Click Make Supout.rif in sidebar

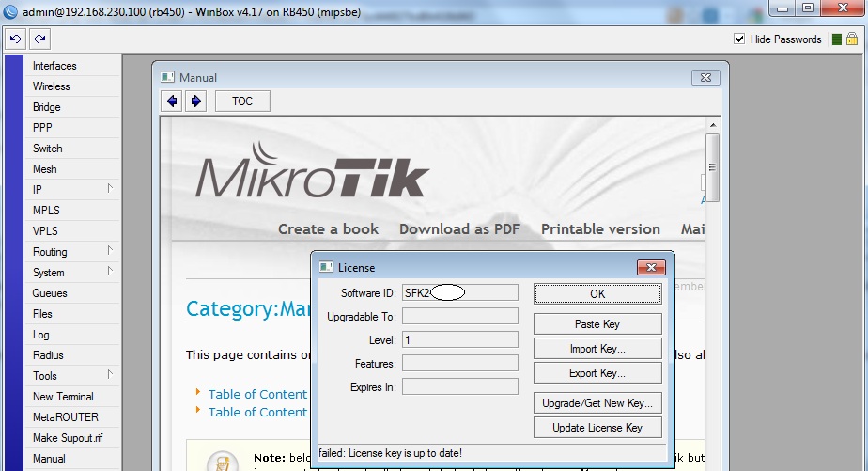72,438
